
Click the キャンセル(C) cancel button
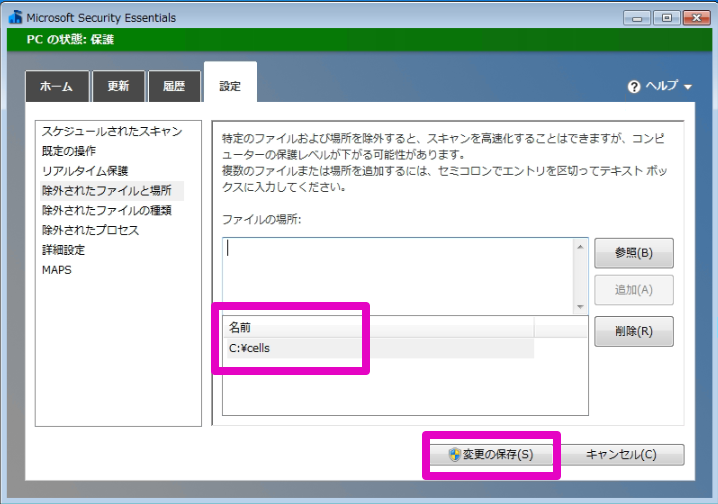[621, 455]
